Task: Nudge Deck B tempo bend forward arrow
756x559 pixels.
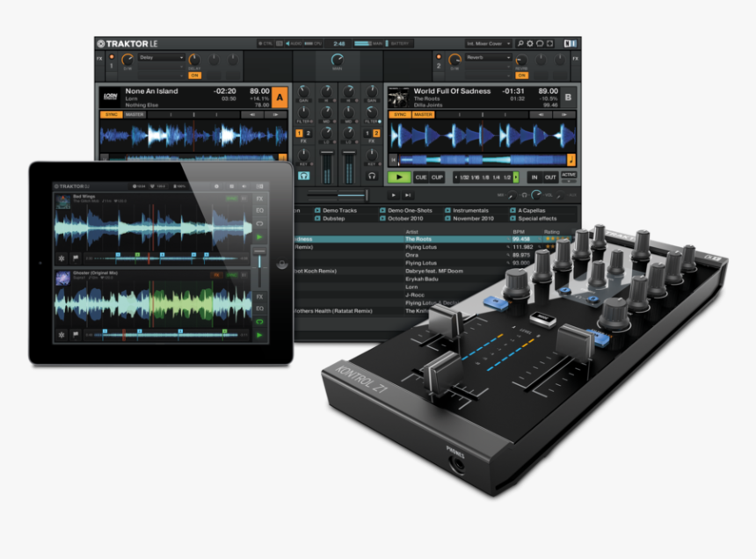Action: point(563,114)
